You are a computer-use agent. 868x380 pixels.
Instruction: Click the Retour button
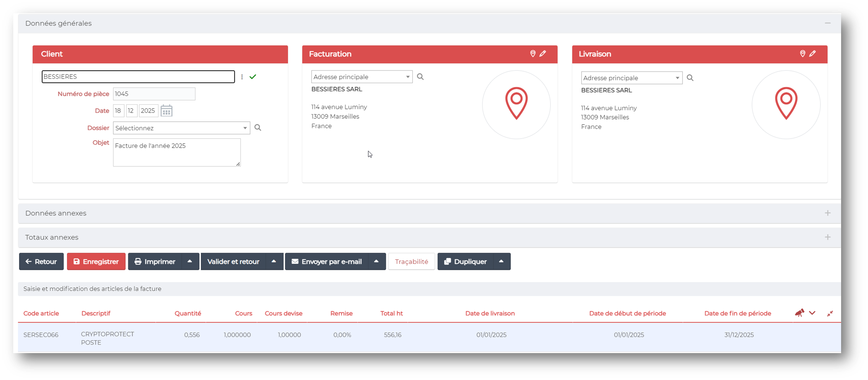(41, 262)
